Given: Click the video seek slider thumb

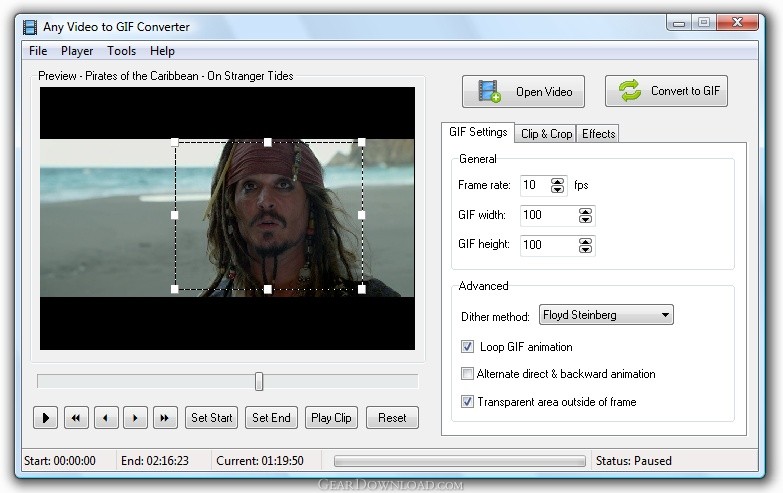Looking at the screenshot, I should [x=259, y=382].
